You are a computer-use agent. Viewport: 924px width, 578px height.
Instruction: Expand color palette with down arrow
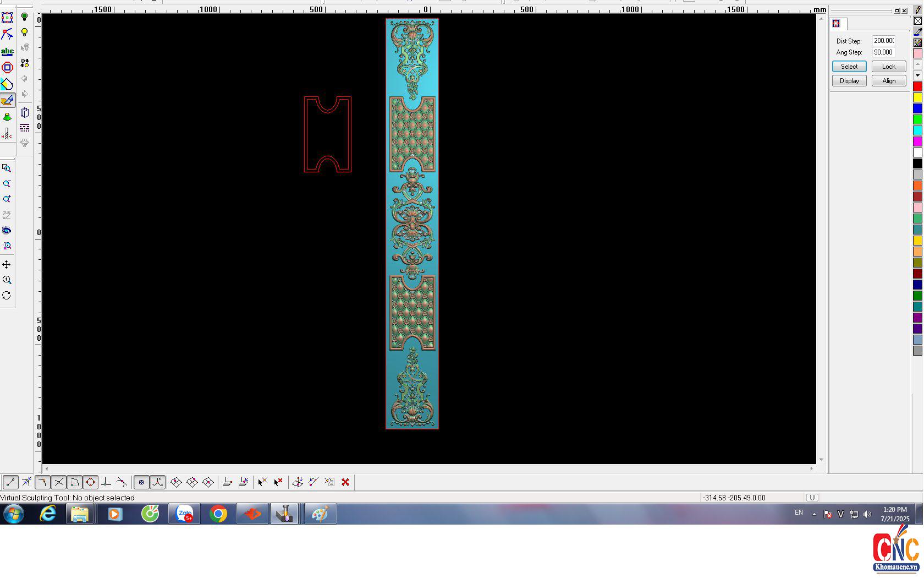pos(917,75)
